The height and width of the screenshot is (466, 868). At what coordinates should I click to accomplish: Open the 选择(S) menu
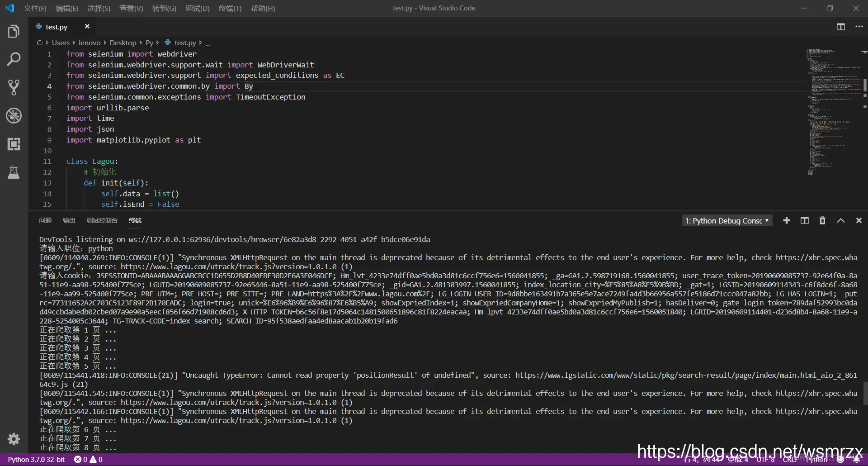[99, 8]
